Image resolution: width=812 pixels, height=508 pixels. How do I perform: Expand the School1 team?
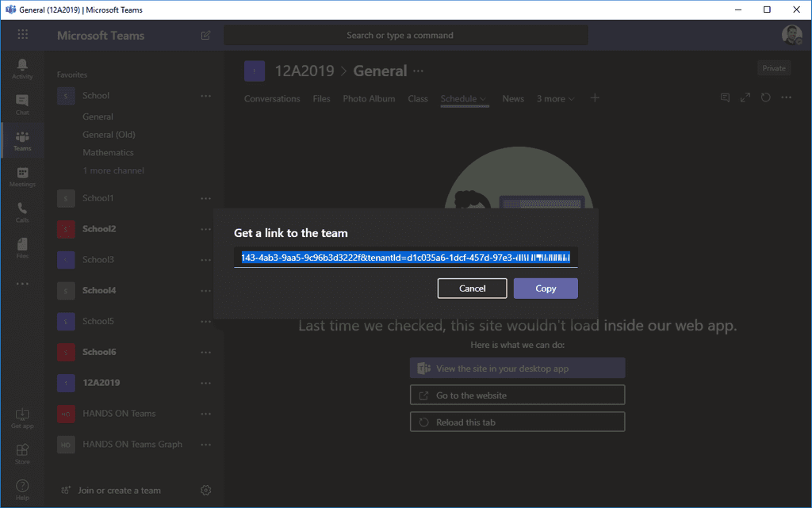tap(98, 198)
